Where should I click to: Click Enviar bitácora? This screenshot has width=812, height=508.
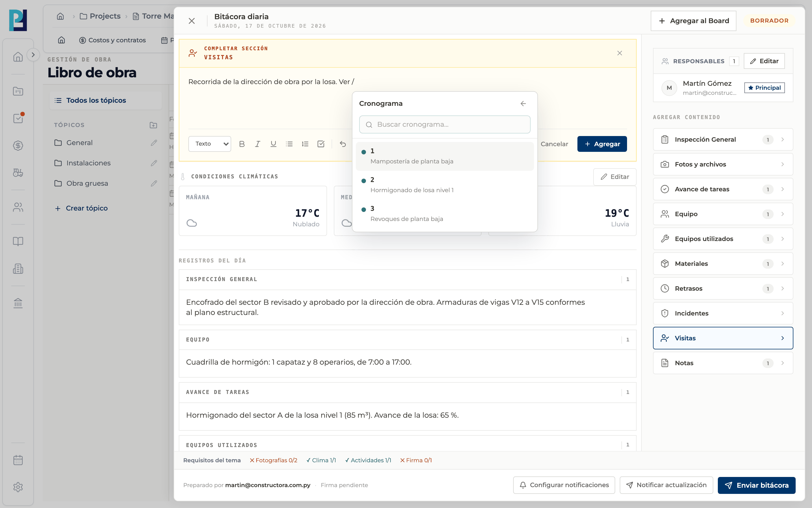click(756, 485)
